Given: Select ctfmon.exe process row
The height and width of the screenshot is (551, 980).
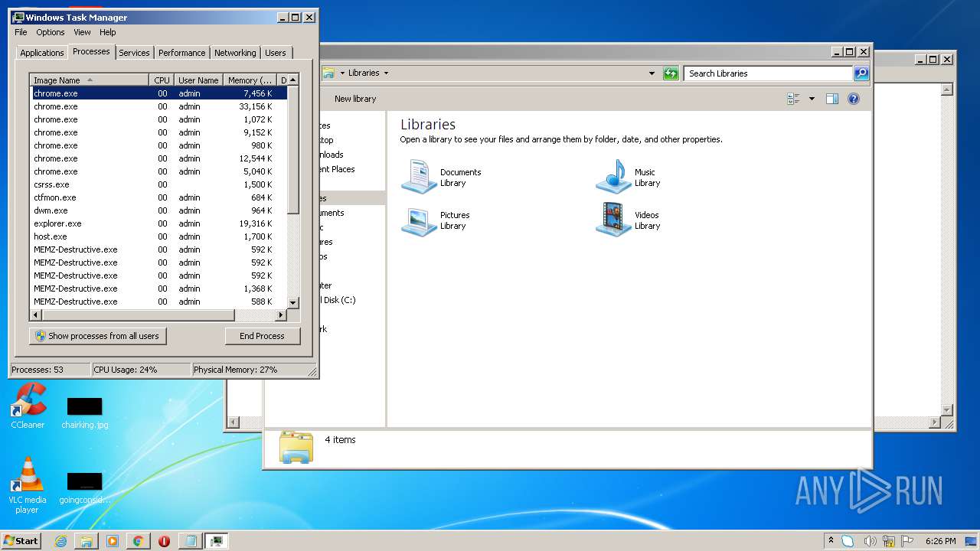Looking at the screenshot, I should point(158,197).
